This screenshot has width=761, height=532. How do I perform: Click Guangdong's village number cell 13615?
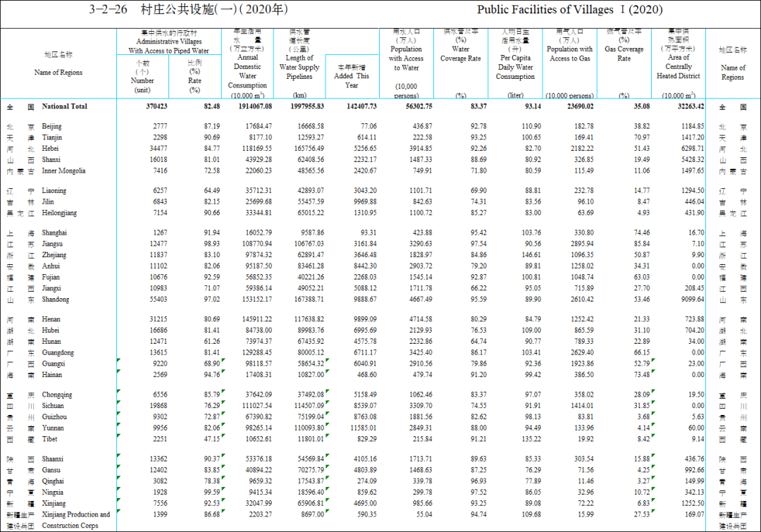pyautogui.click(x=156, y=352)
